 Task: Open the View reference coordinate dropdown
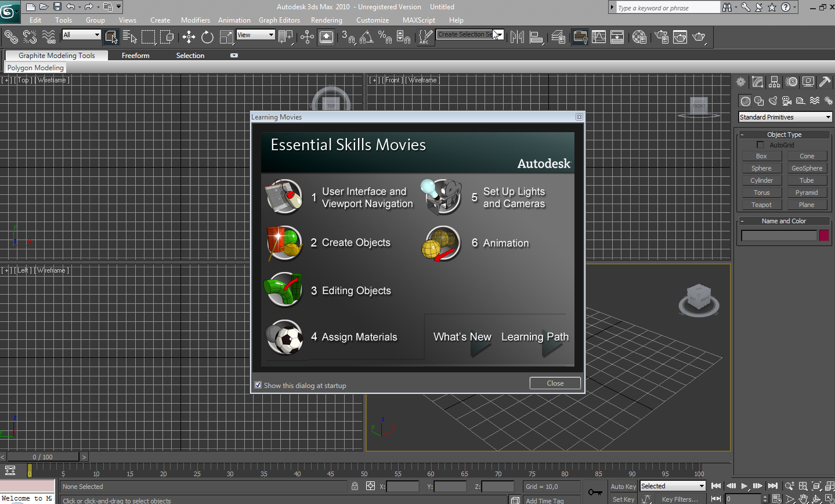tap(255, 35)
